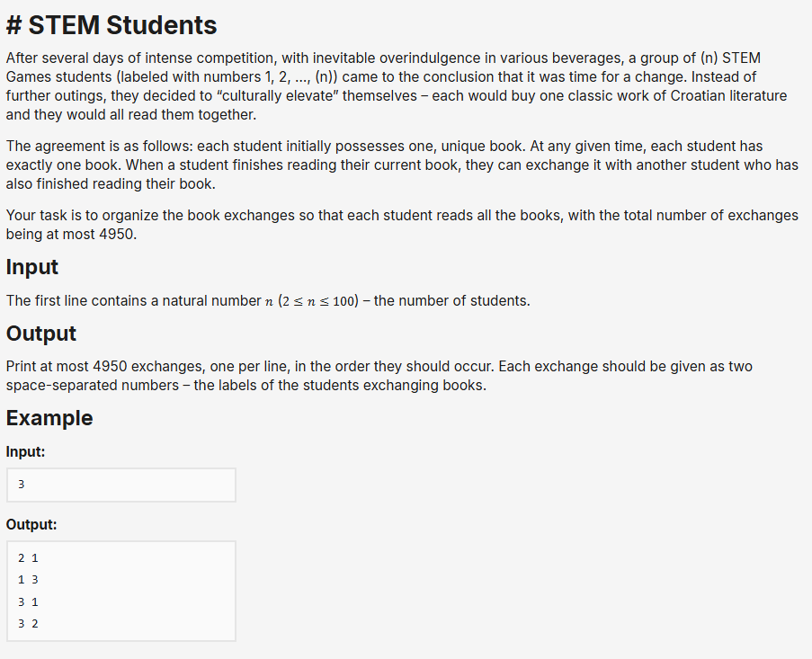
Task: Click the paragraph starting "Your task is to organize"
Action: [396, 225]
